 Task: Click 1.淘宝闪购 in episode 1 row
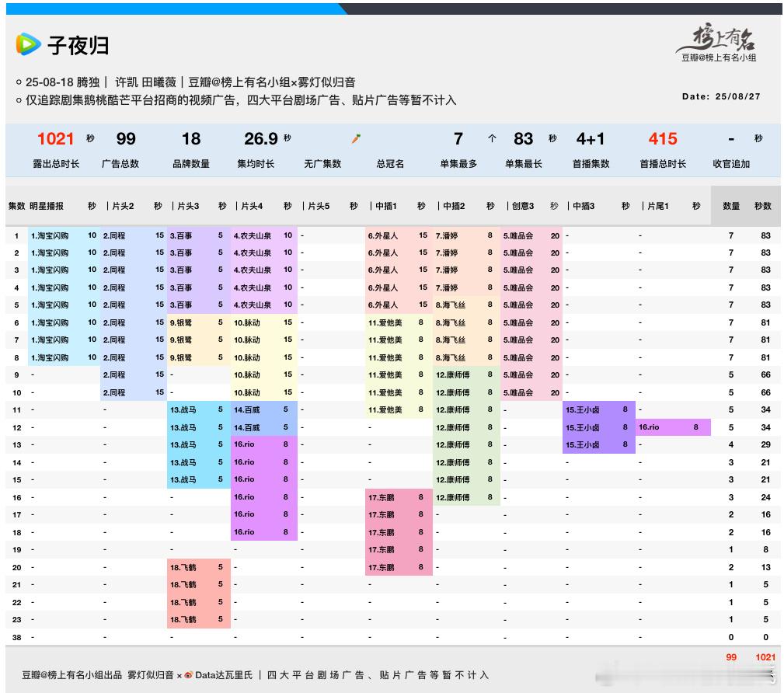coord(50,235)
